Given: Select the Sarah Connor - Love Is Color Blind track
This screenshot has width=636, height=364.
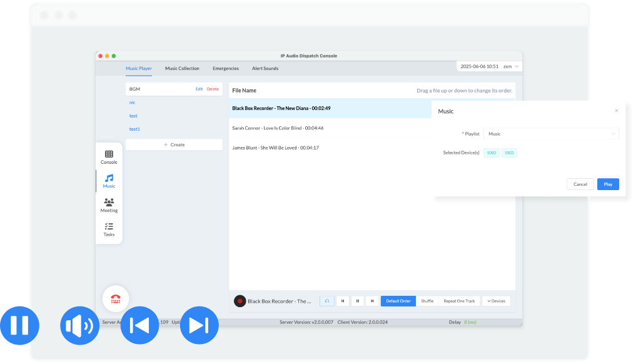Looking at the screenshot, I should click(x=278, y=128).
